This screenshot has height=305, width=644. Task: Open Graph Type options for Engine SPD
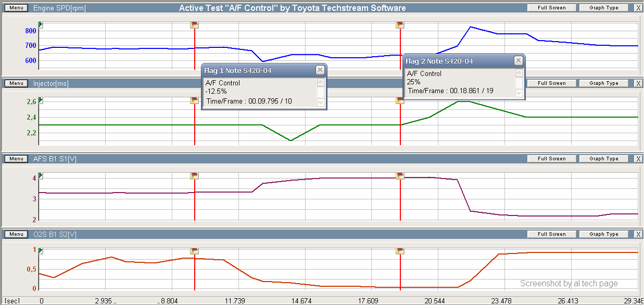603,8
